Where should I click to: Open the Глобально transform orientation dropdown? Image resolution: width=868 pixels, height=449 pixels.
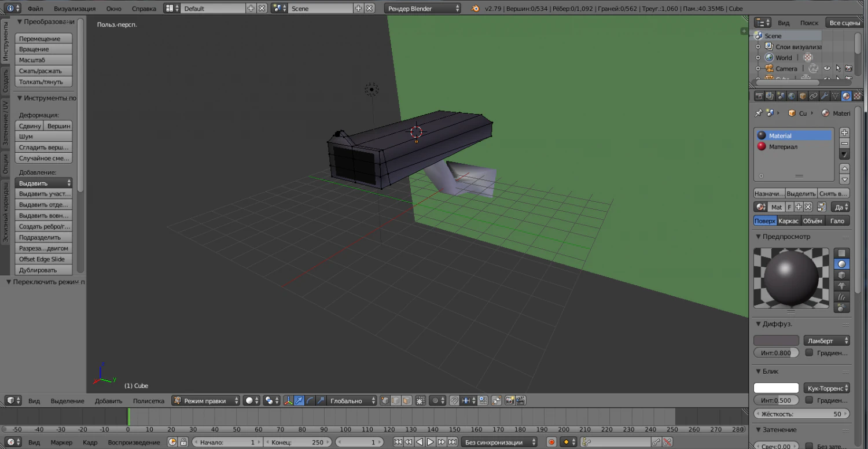point(346,400)
